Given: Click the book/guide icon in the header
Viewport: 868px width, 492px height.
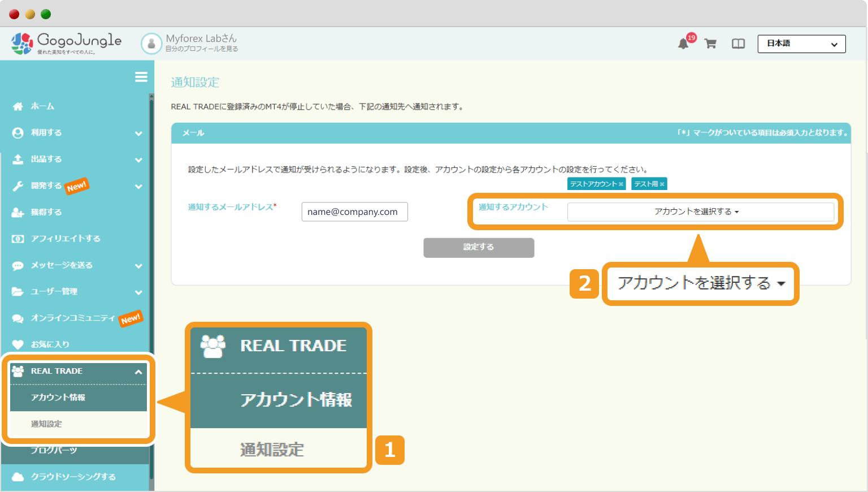Looking at the screenshot, I should 738,44.
